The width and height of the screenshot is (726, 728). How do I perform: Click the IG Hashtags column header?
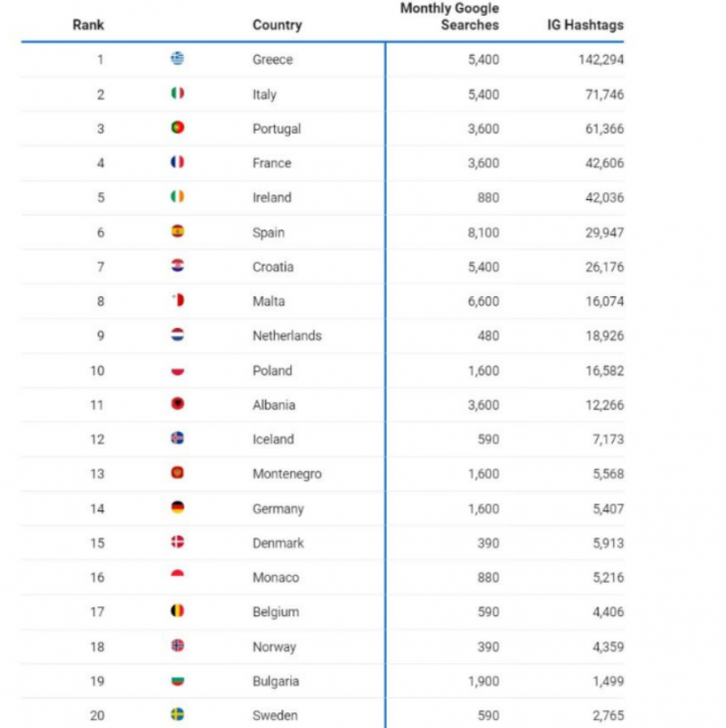(x=585, y=25)
